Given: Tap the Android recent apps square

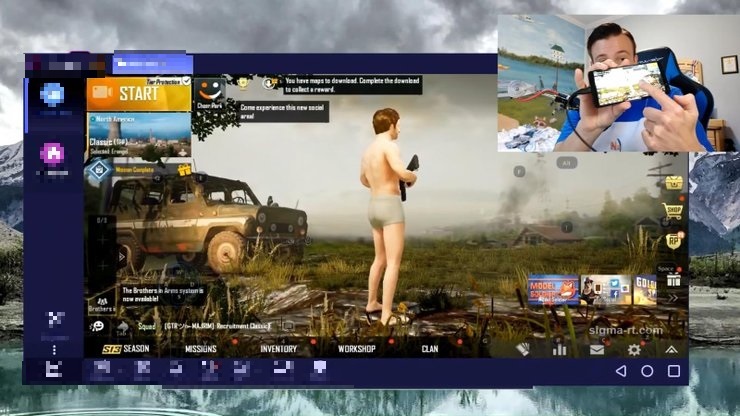Looking at the screenshot, I should point(674,371).
